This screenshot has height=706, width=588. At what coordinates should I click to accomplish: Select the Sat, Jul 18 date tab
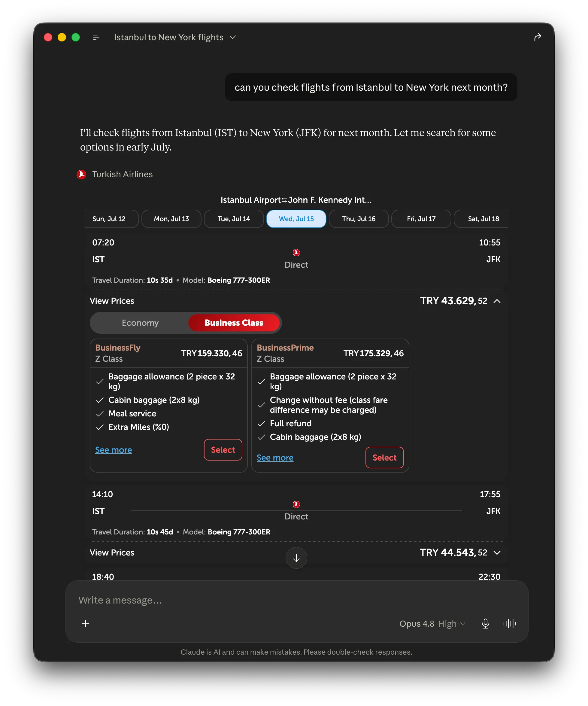481,219
